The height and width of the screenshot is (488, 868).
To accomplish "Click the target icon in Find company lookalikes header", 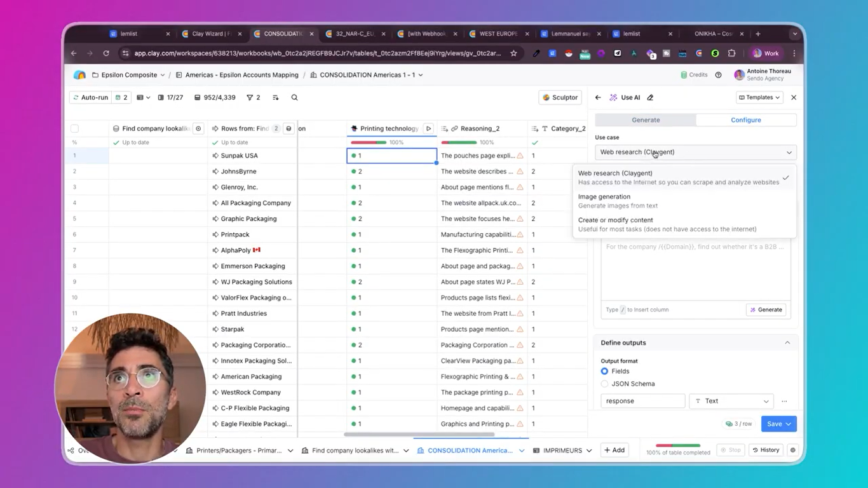I will pos(198,128).
